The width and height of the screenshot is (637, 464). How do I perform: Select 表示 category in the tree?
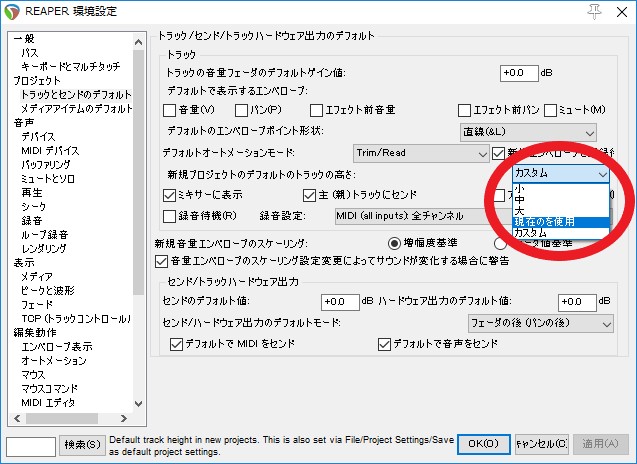point(24,262)
